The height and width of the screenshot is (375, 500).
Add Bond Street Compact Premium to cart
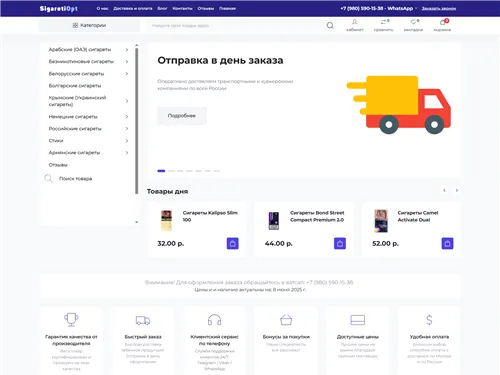[340, 243]
